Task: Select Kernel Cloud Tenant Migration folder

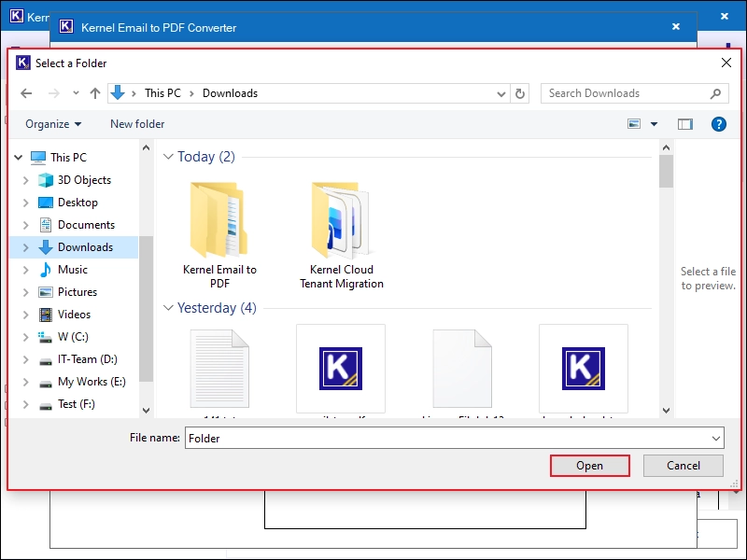Action: point(341,235)
